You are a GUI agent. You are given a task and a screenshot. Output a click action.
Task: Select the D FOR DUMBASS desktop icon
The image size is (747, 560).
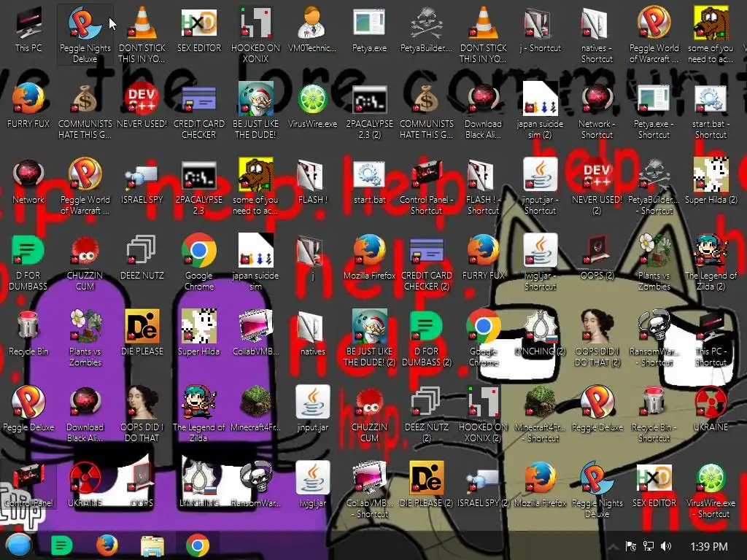[28, 262]
